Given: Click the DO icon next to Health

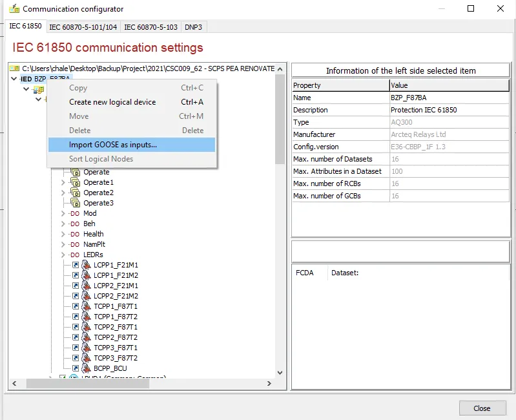Looking at the screenshot, I should click(75, 234).
